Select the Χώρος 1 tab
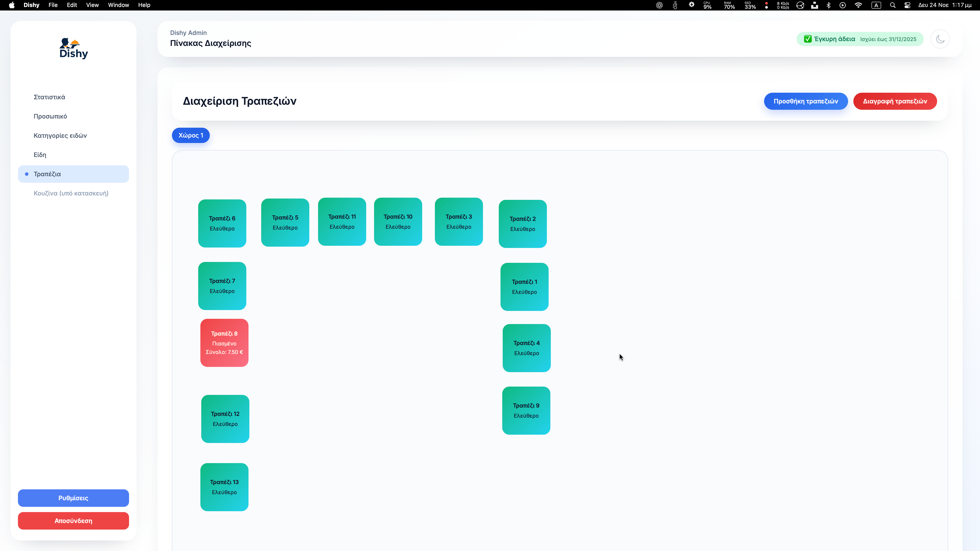Image resolution: width=980 pixels, height=551 pixels. pyautogui.click(x=190, y=135)
